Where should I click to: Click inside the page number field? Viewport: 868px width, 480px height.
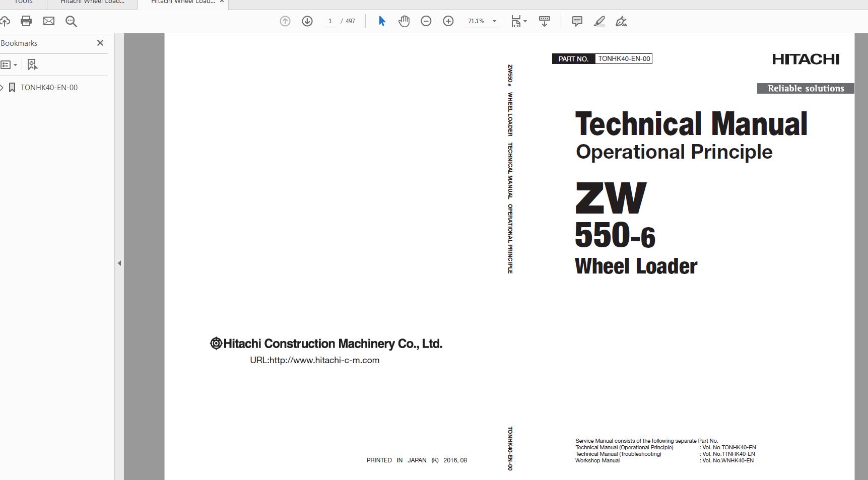point(329,21)
